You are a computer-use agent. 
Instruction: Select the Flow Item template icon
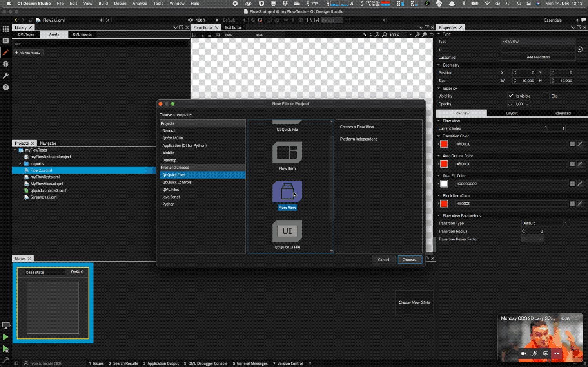pyautogui.click(x=287, y=152)
